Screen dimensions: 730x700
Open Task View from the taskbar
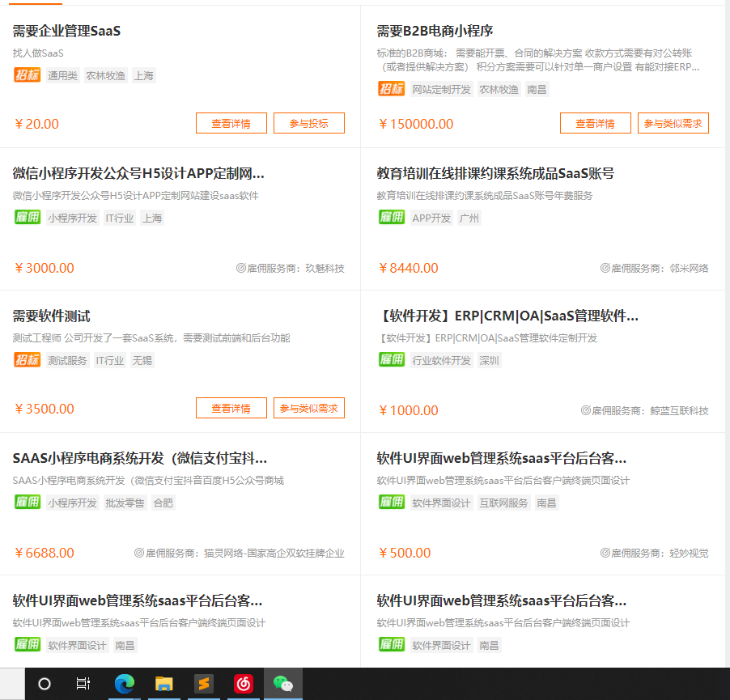83,684
